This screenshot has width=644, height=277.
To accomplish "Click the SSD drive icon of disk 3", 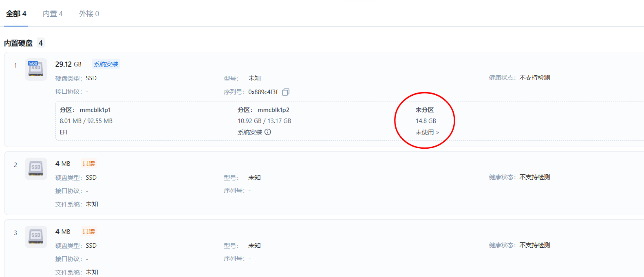I will click(36, 237).
